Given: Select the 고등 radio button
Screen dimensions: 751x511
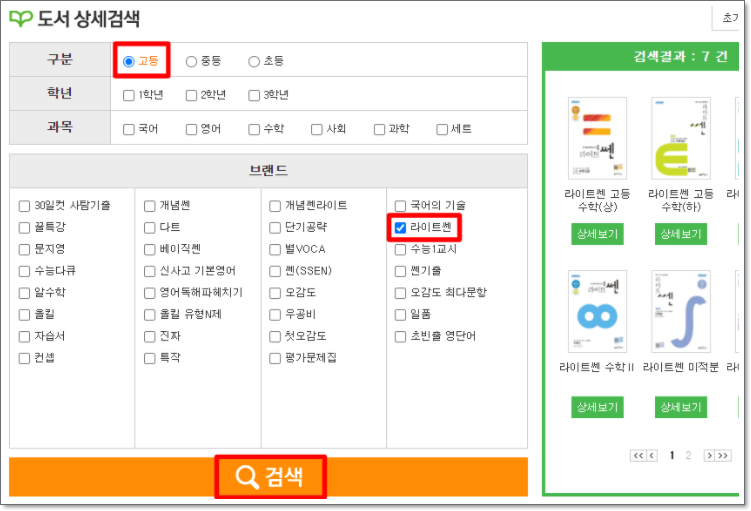Looking at the screenshot, I should (x=128, y=61).
